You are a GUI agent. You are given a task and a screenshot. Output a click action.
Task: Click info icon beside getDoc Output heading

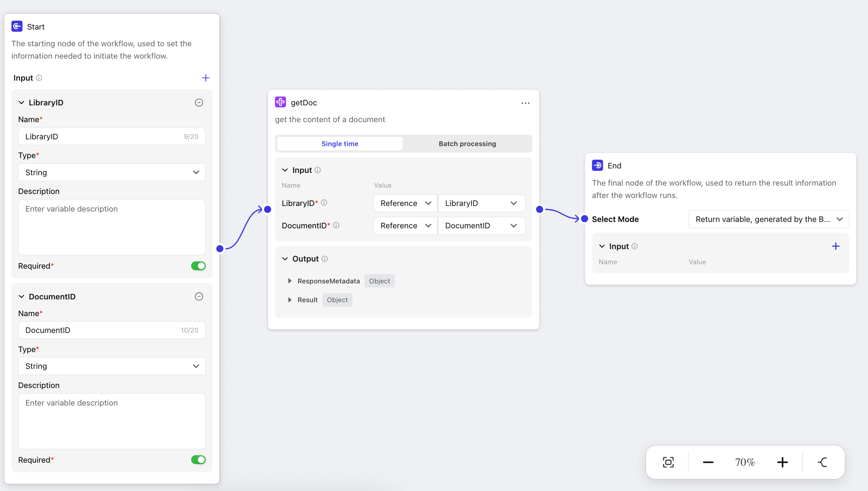tap(325, 259)
